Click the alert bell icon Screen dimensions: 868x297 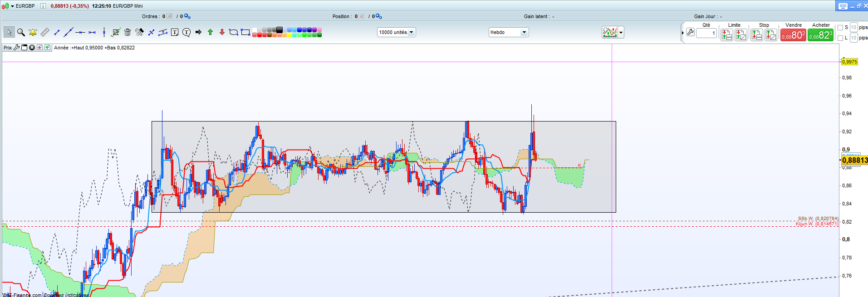coord(33,32)
